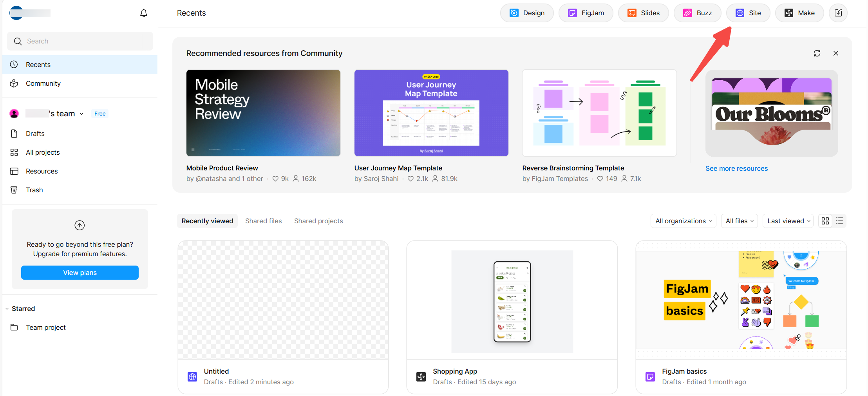Create a new Buzz file
Screen dimensions: 868x396
(x=697, y=13)
